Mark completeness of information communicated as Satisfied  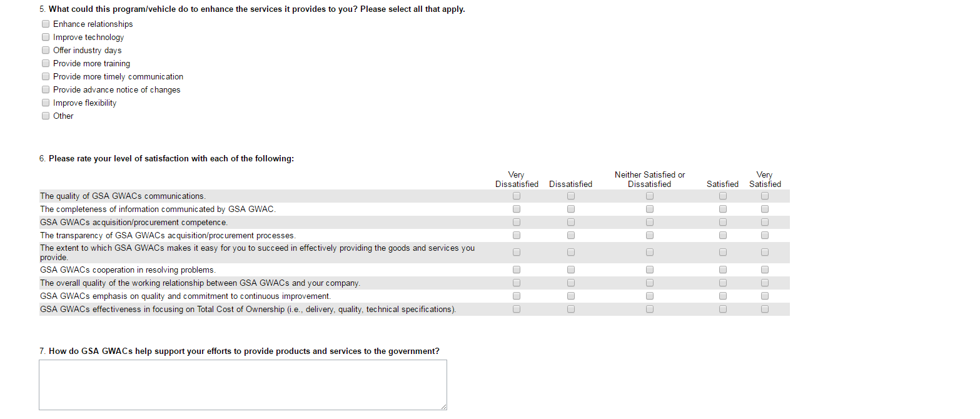tap(723, 209)
